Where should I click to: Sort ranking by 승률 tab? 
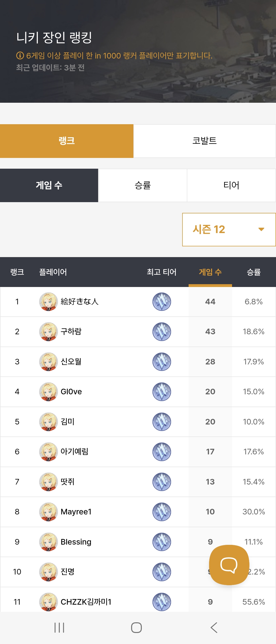click(143, 185)
